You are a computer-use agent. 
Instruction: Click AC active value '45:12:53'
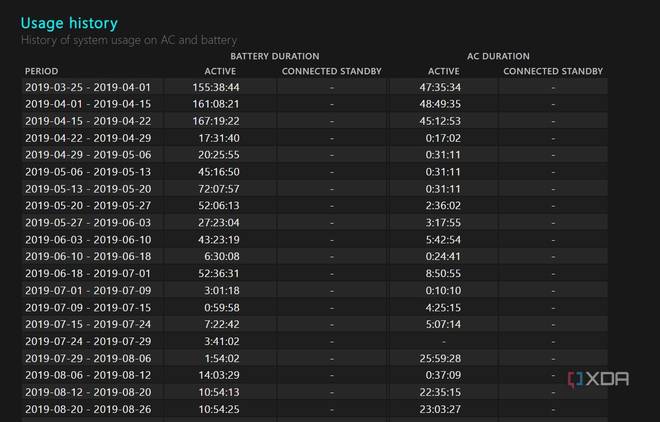(440, 121)
